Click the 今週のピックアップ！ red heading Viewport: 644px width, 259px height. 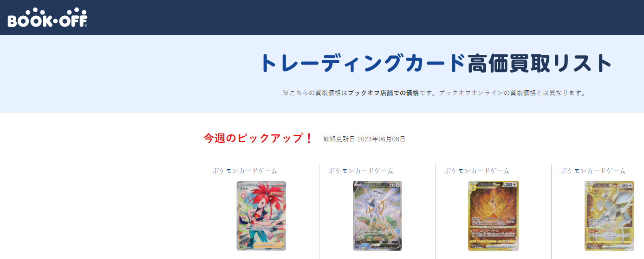(x=259, y=139)
